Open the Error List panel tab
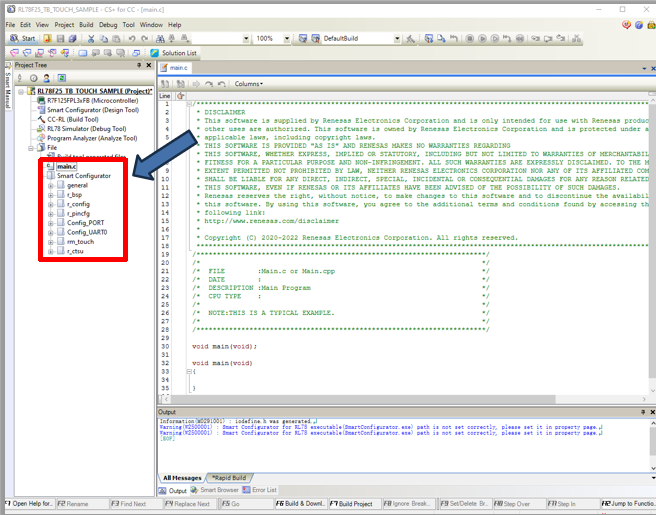 [260, 490]
